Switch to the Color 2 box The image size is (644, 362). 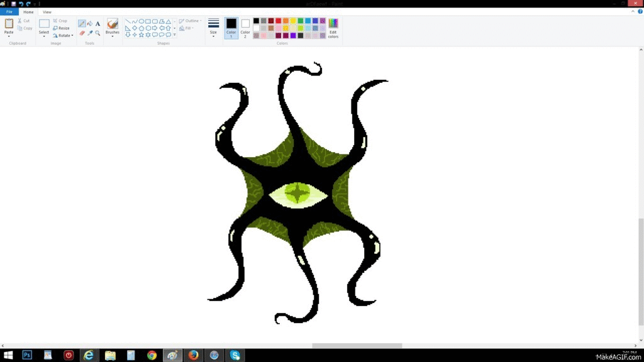[x=245, y=27]
